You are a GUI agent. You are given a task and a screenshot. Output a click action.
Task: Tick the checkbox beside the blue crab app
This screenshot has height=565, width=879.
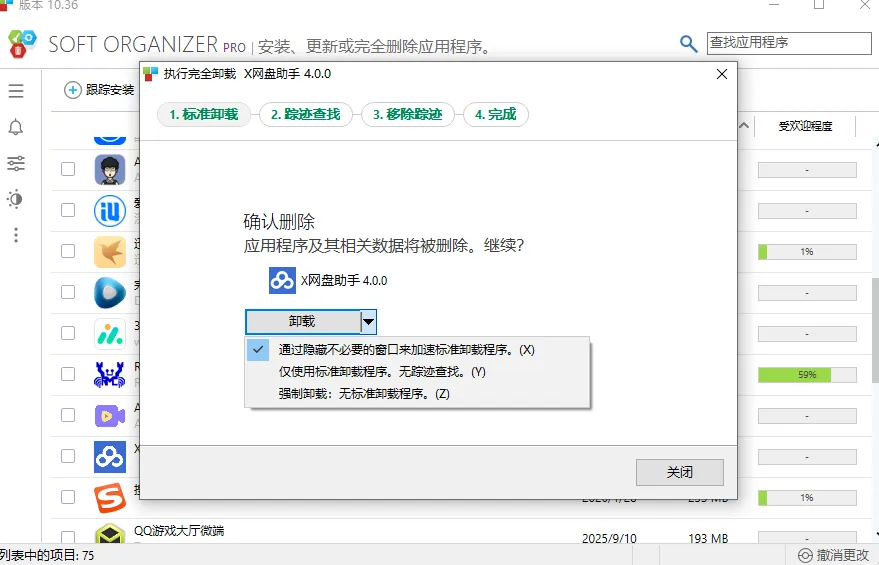coord(68,374)
